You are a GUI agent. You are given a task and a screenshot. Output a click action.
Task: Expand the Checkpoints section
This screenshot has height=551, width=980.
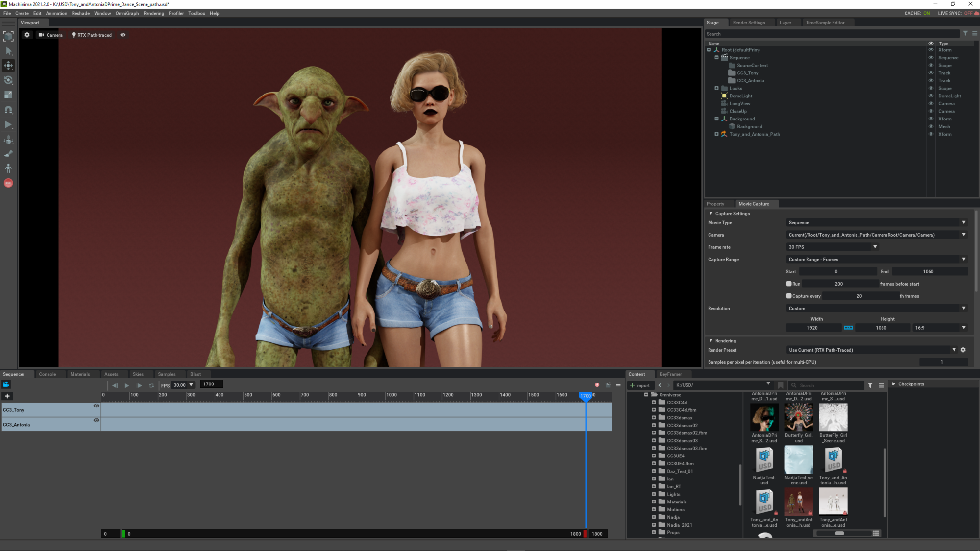pyautogui.click(x=894, y=384)
